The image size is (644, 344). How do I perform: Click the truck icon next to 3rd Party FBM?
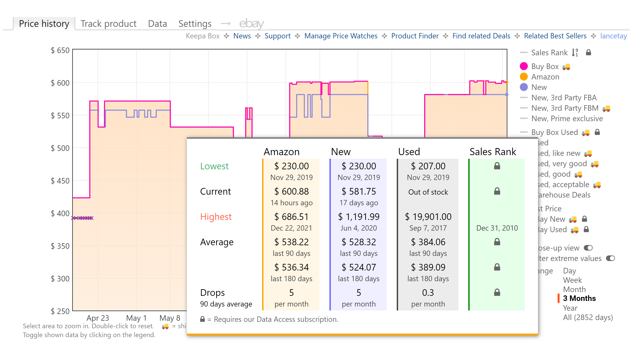tap(606, 109)
